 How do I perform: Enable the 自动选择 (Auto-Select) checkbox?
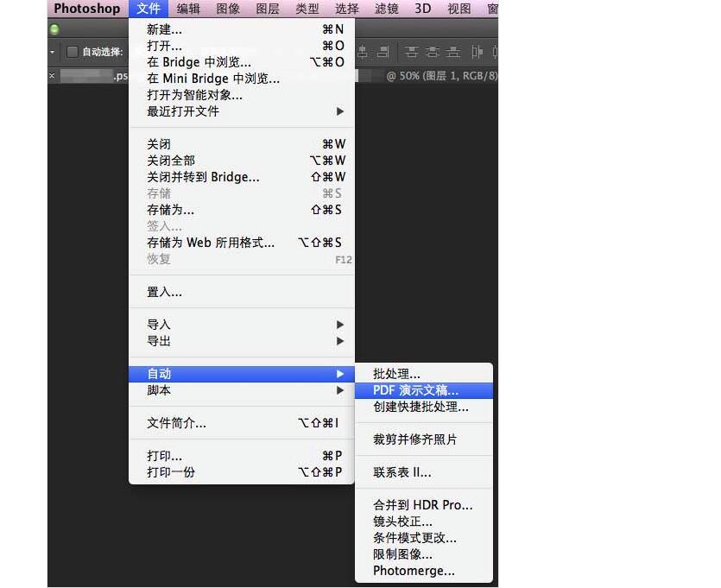pos(73,51)
